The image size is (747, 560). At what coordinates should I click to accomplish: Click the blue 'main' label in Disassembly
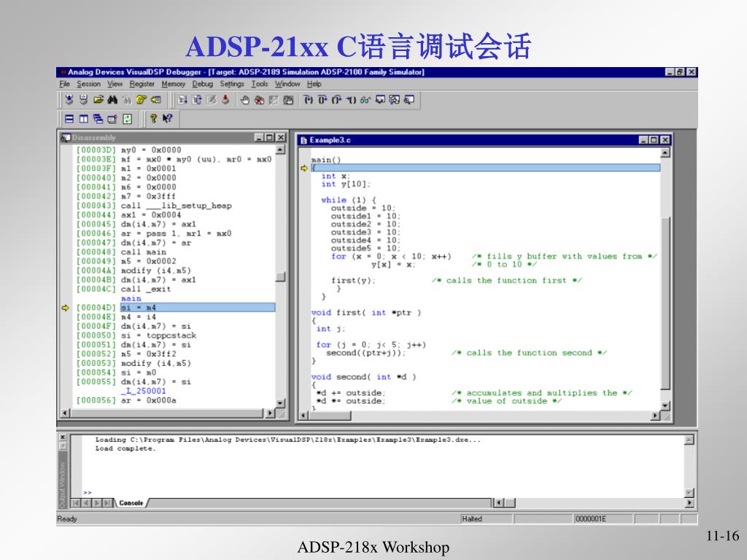pos(131,298)
